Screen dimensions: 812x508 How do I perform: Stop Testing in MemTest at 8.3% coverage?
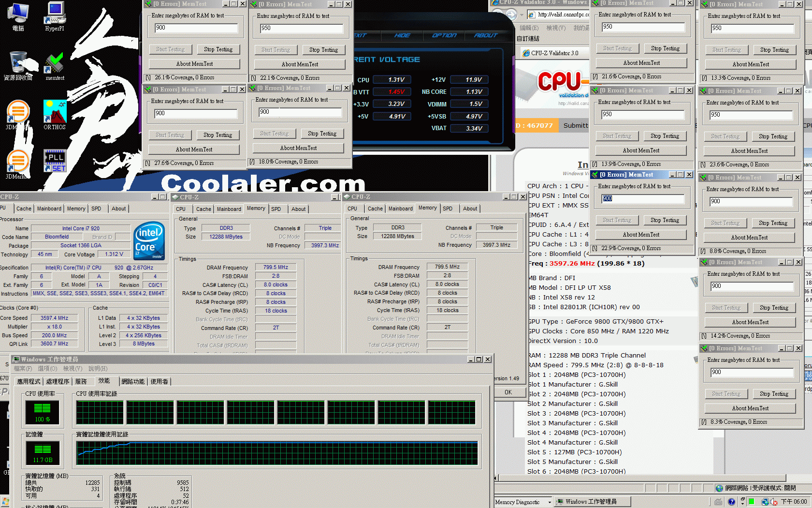[x=774, y=394]
